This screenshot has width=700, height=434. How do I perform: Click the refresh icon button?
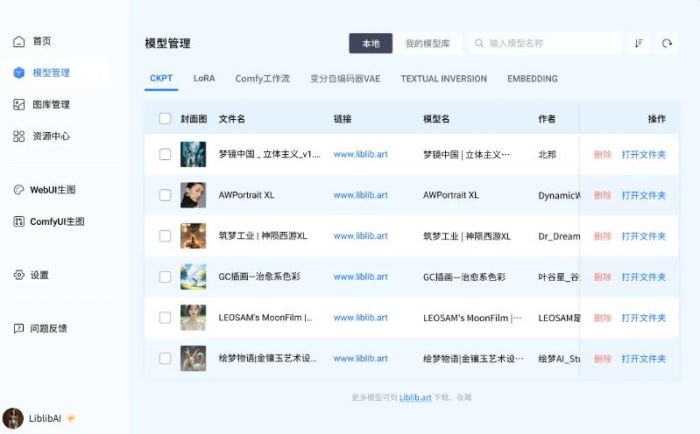tap(667, 43)
